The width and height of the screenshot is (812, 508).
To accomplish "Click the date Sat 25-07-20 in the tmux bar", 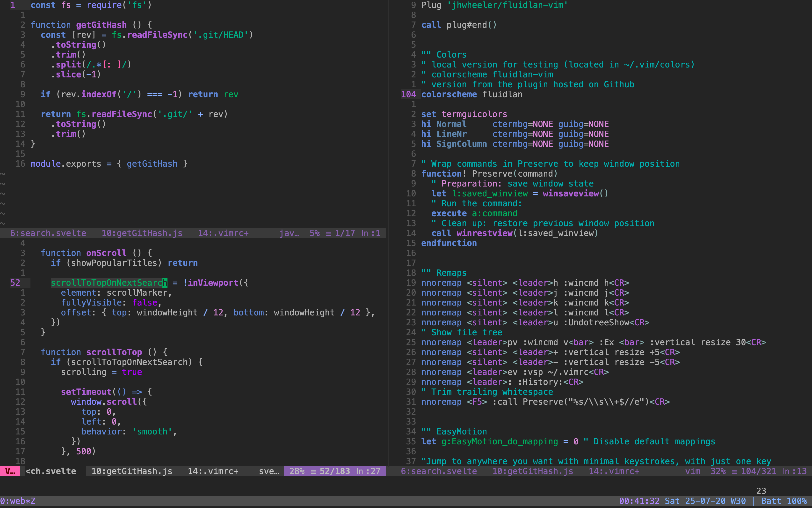I will click(x=695, y=501).
